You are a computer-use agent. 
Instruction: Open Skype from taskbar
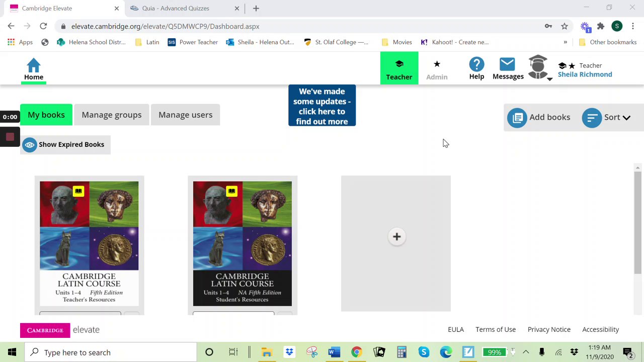[424, 352]
